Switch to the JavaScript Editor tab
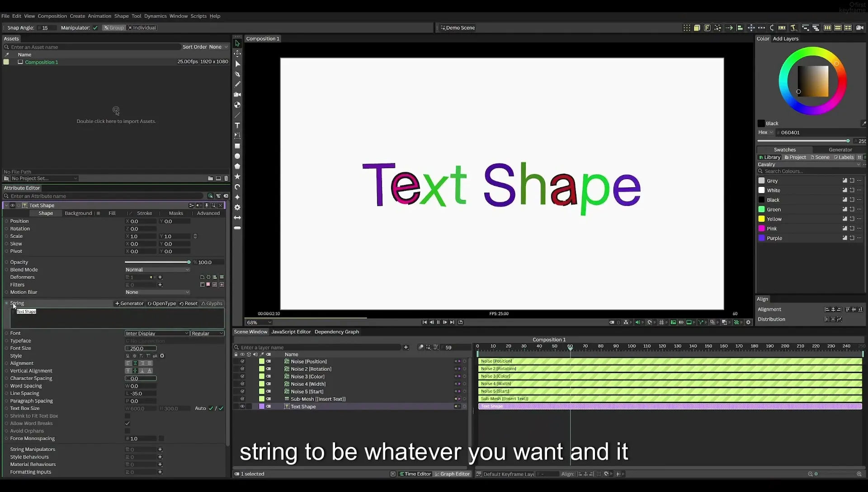The image size is (868, 492). (291, 332)
